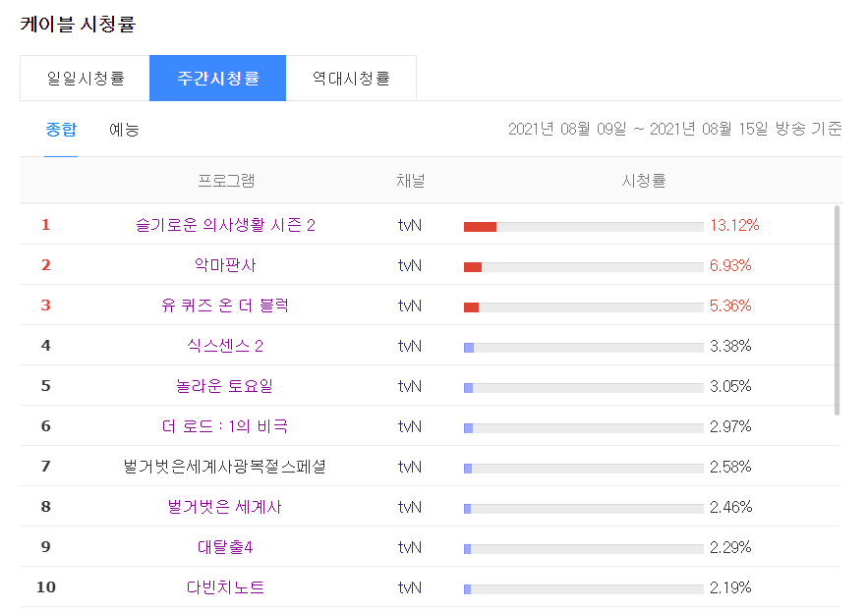Click tvN channel link in 식스센스 2 row

(x=410, y=346)
